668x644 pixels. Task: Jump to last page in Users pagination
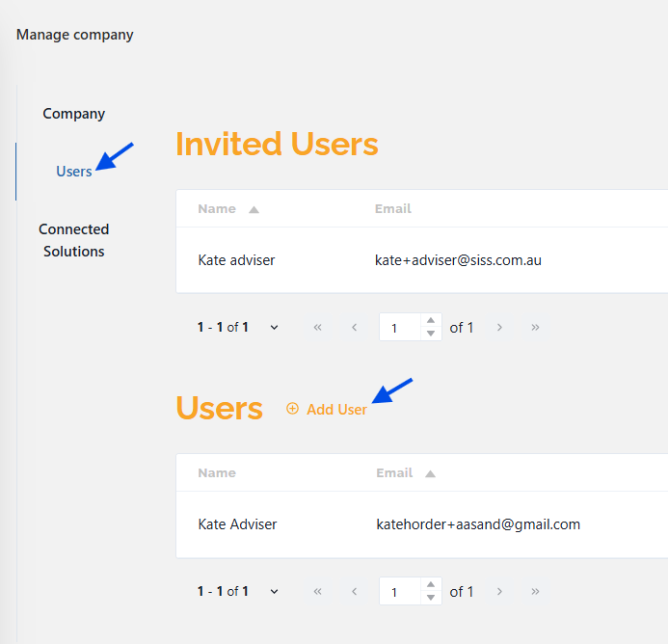pos(535,591)
